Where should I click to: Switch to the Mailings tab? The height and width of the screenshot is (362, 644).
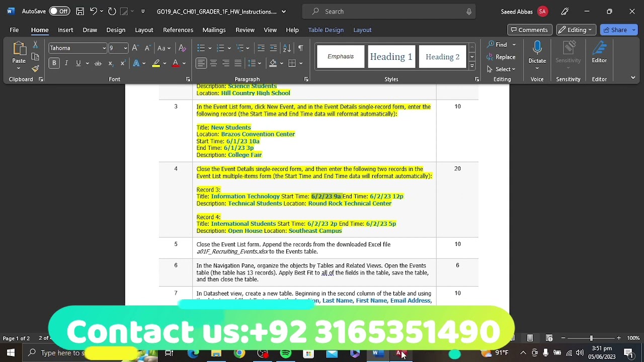coord(214,30)
